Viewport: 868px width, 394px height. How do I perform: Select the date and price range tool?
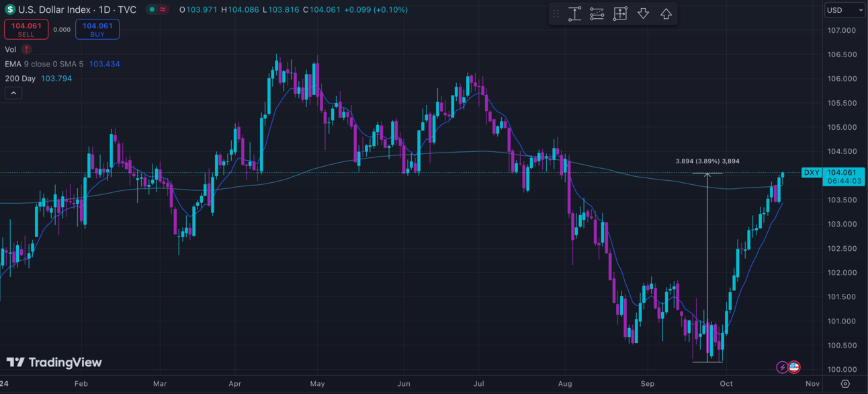pos(620,13)
